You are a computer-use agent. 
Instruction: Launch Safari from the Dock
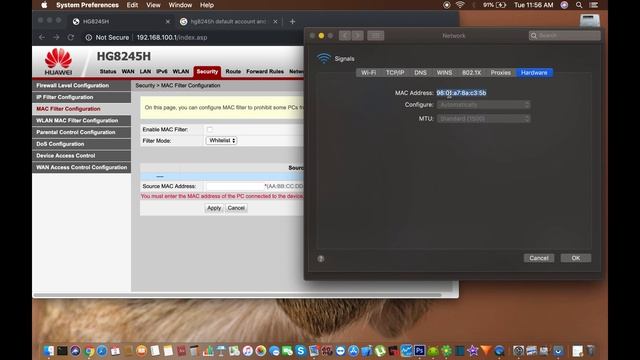[x=102, y=350]
